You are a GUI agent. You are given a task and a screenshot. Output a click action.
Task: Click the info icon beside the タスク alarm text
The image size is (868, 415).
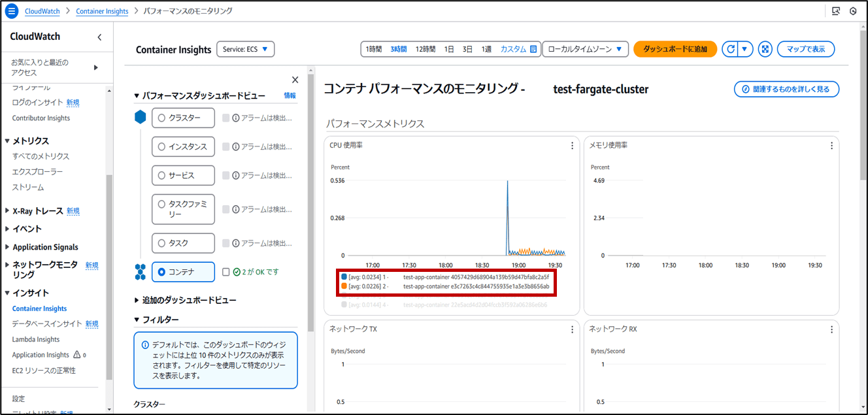tap(236, 243)
